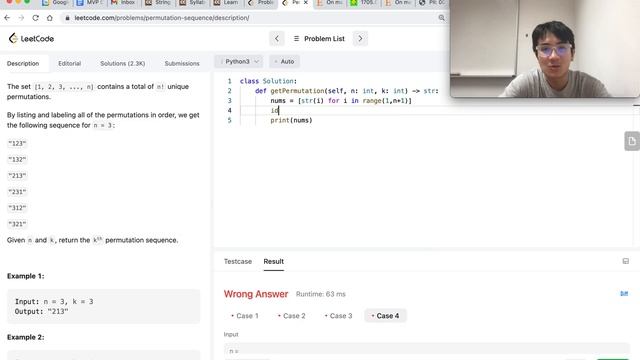Click the LeetCode logo
Screen dimensions: 640x360
click(31, 38)
